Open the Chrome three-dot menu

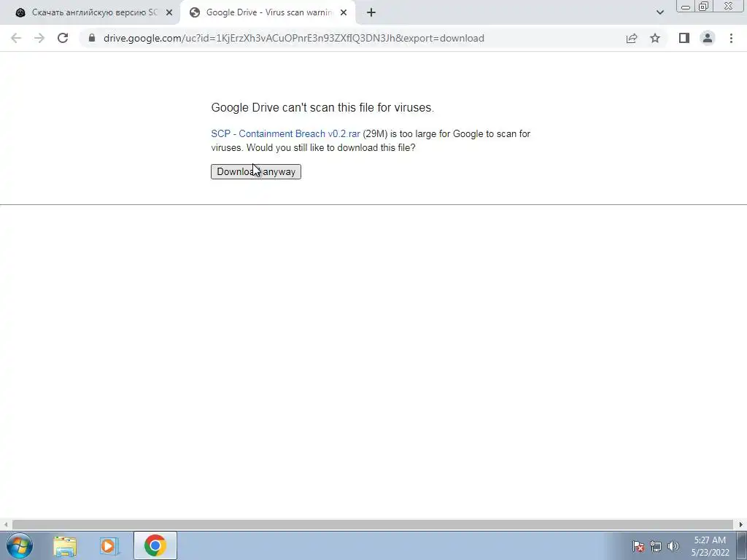(731, 38)
